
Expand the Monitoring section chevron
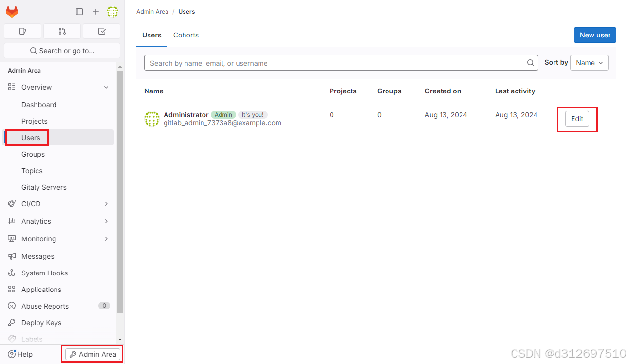click(x=106, y=239)
